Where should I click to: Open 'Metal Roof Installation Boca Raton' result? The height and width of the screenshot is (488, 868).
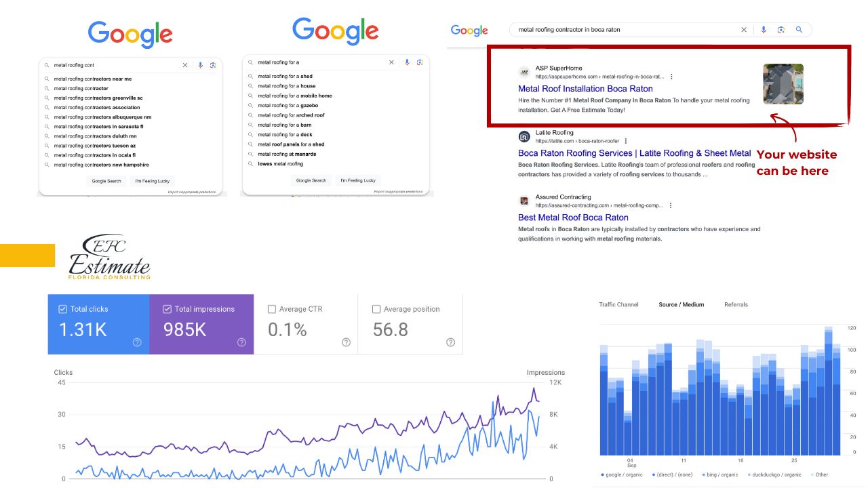585,89
